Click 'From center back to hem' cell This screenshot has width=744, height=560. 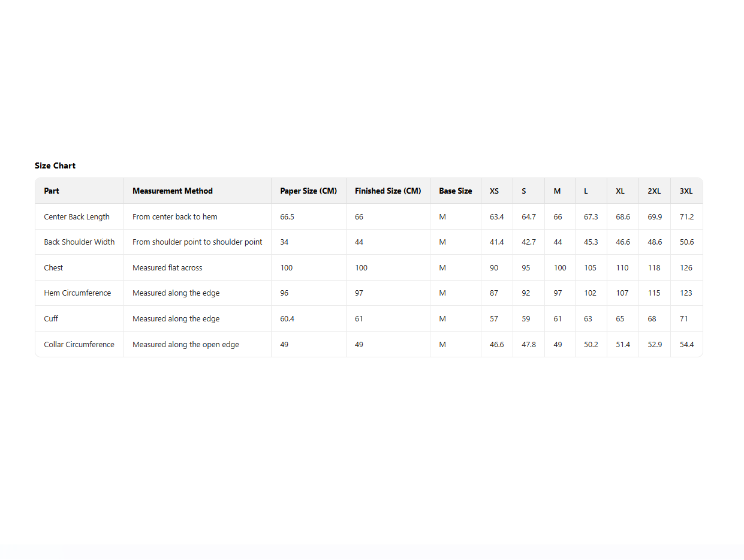point(175,216)
